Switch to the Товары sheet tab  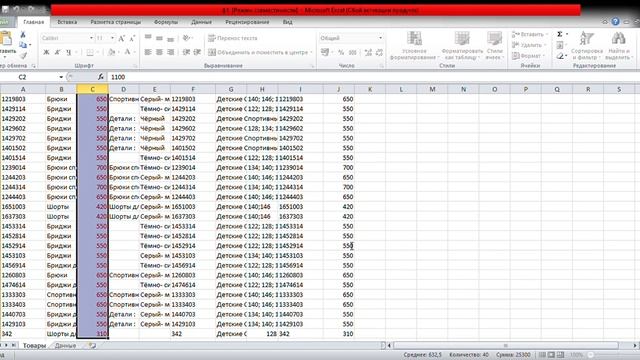pos(34,346)
